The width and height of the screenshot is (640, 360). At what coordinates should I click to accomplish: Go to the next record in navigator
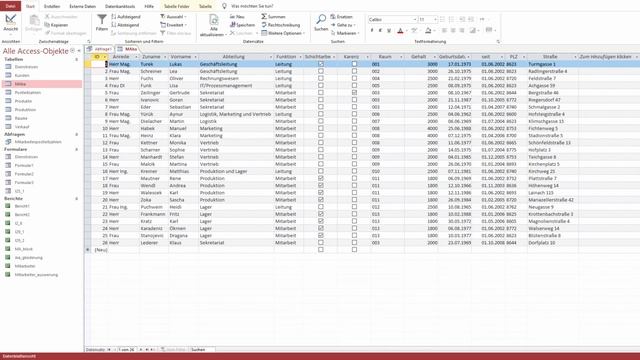coord(141,350)
